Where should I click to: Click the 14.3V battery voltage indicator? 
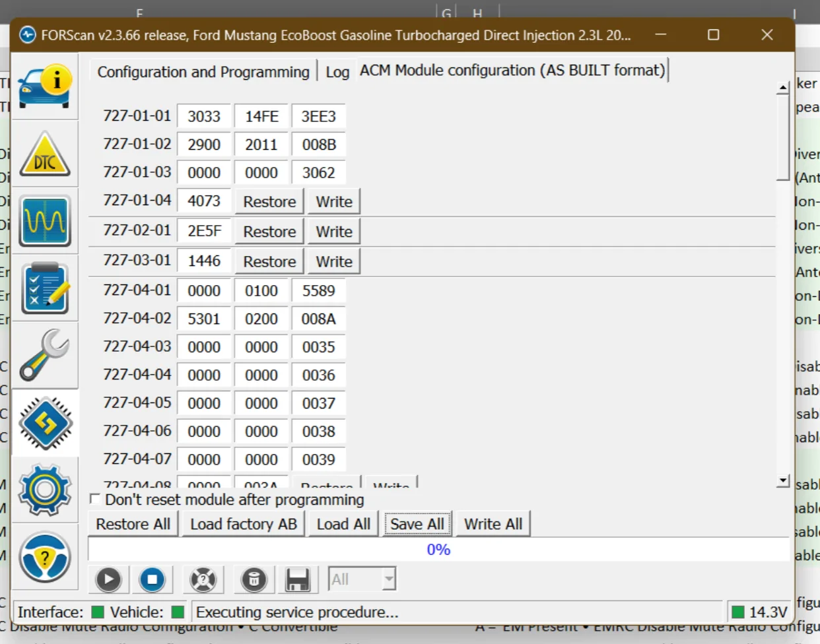(760, 612)
